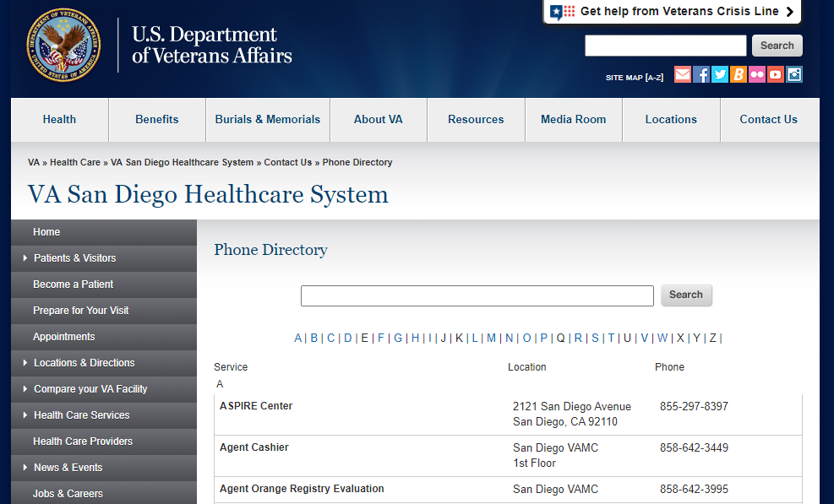
Task: Jump to letter A in directory index
Action: point(297,339)
